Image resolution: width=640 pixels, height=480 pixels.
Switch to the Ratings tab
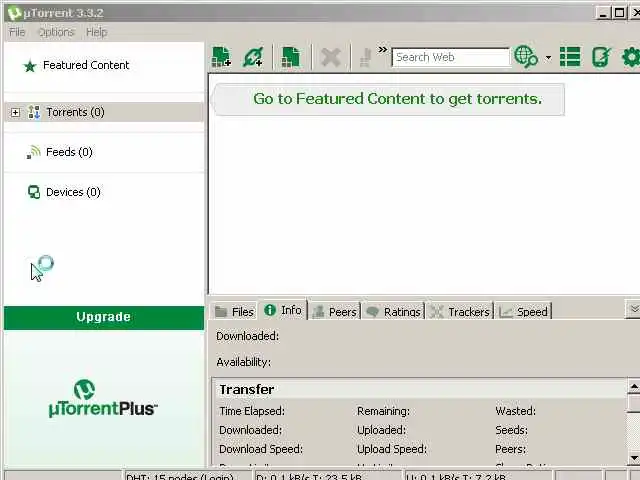[393, 312]
